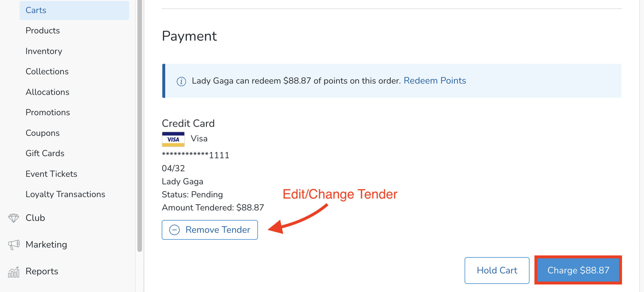Select Event Tickets

51,174
